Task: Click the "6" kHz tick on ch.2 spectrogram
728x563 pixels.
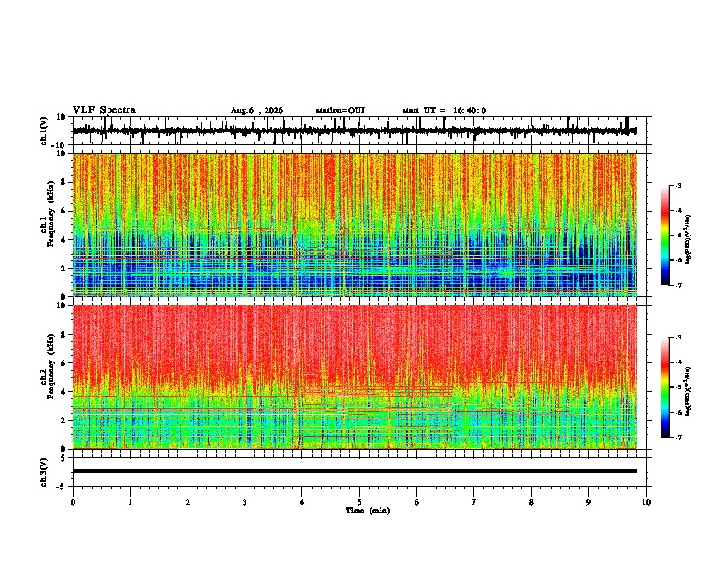Action: [x=64, y=363]
